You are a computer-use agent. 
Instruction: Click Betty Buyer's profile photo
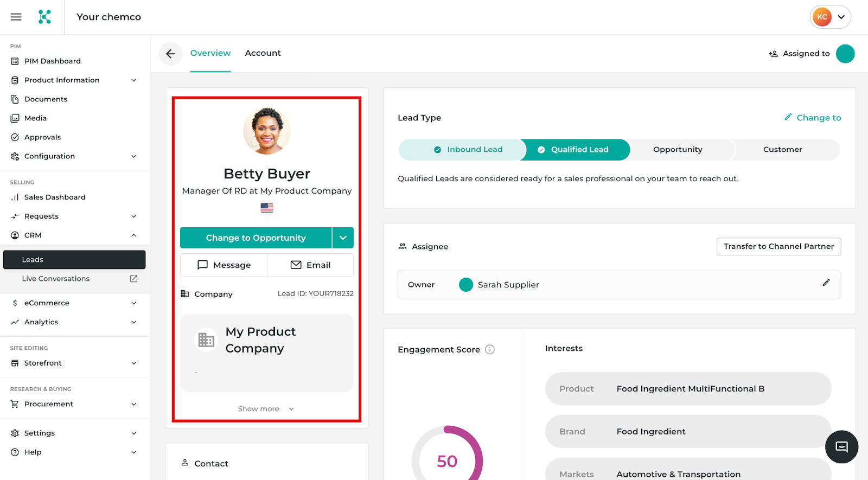click(267, 131)
